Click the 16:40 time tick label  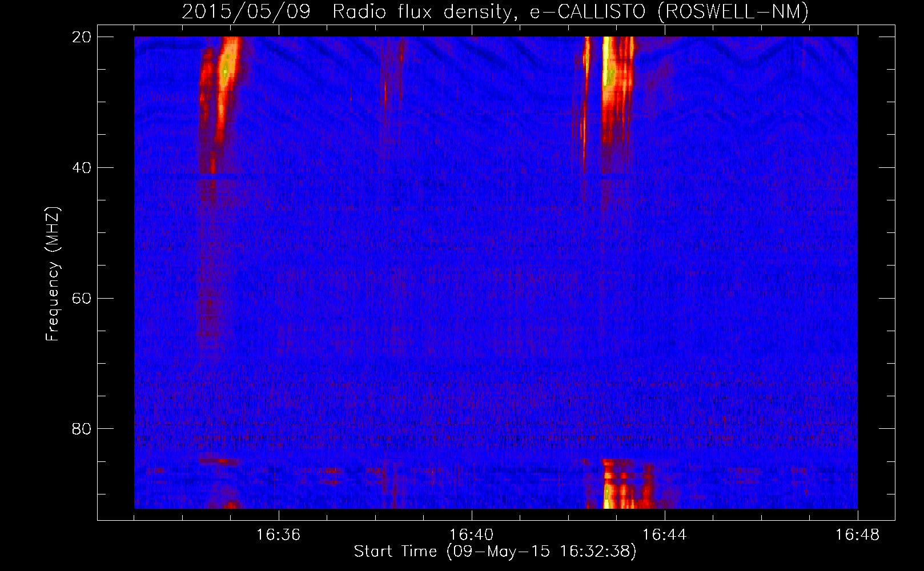tap(472, 535)
